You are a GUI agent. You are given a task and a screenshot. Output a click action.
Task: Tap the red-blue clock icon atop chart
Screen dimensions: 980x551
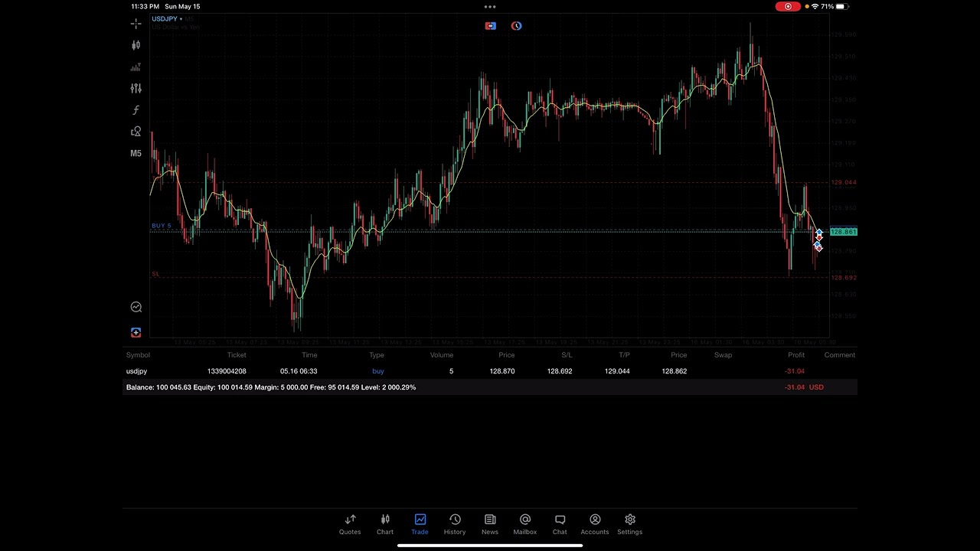(516, 26)
